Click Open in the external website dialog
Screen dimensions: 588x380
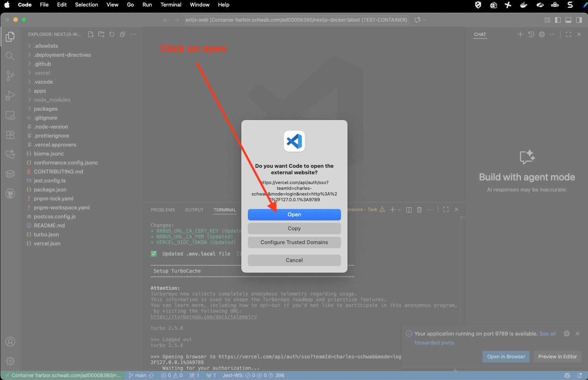(294, 214)
